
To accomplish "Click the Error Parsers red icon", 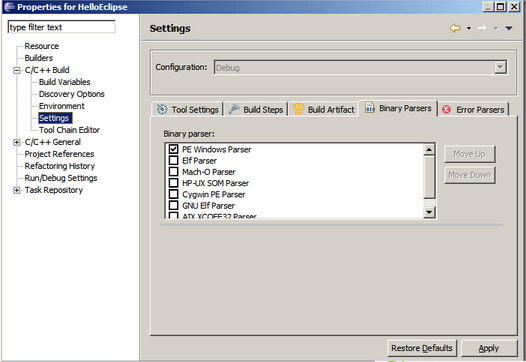I will [446, 110].
